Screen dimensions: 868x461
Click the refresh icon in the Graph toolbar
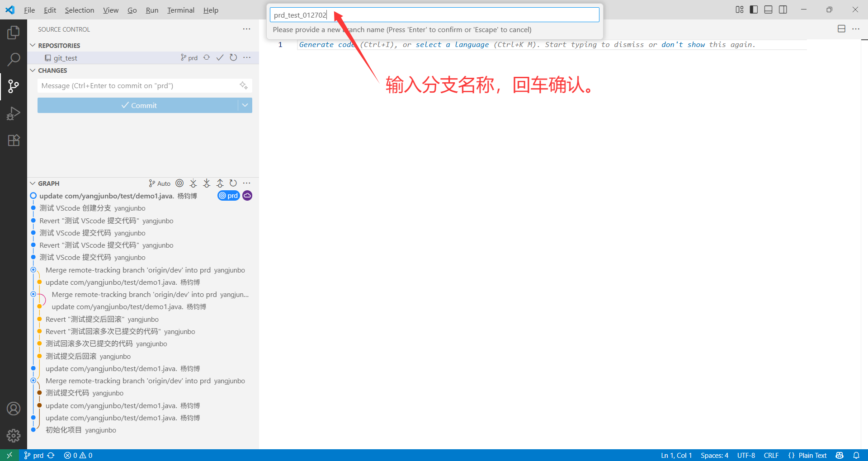point(233,183)
